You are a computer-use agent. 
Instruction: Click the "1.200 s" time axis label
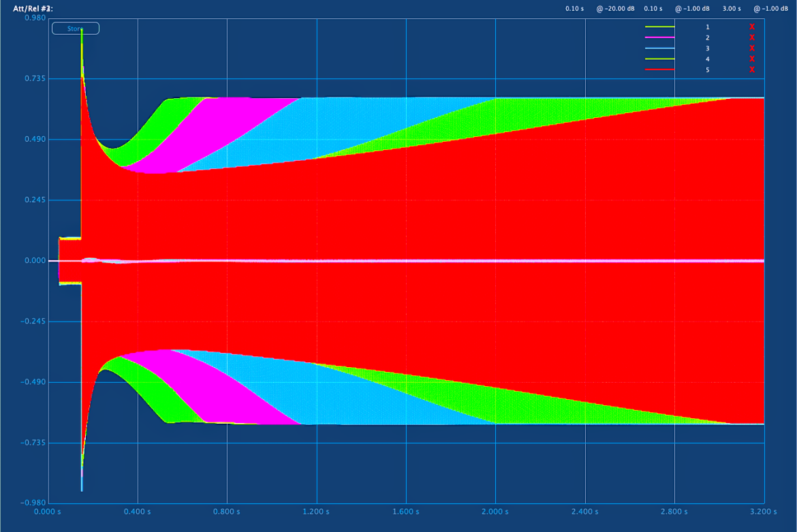[x=316, y=512]
